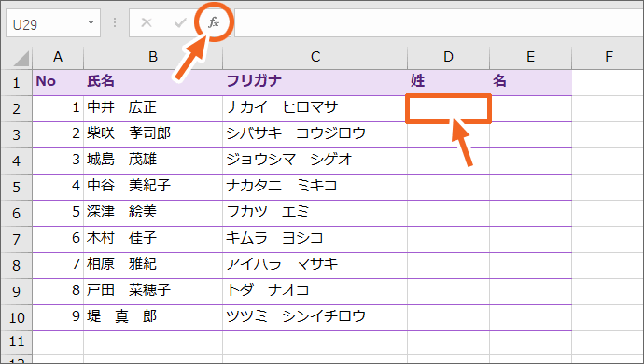Click cell containing フカツ エミ
This screenshot has width=644, height=364.
315,213
